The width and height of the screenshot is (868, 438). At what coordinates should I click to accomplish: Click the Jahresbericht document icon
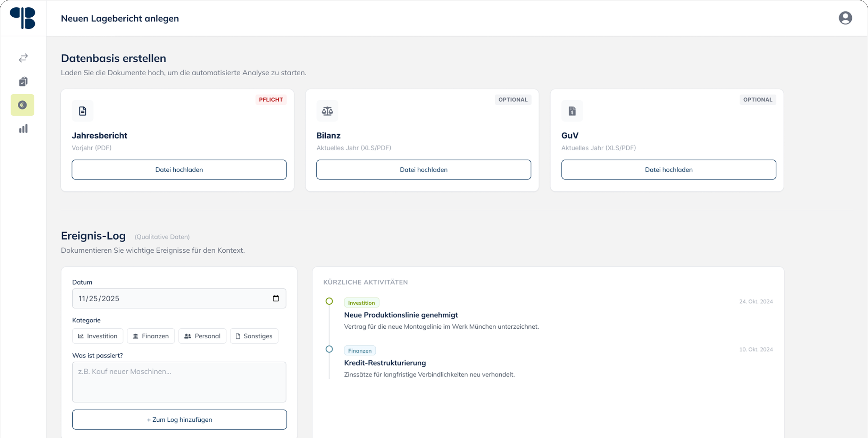click(x=83, y=111)
